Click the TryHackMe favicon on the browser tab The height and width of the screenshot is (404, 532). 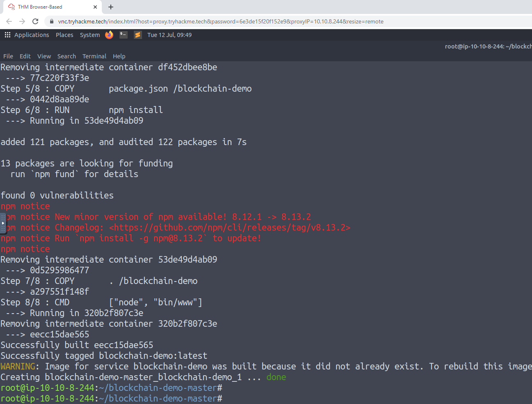pos(11,7)
